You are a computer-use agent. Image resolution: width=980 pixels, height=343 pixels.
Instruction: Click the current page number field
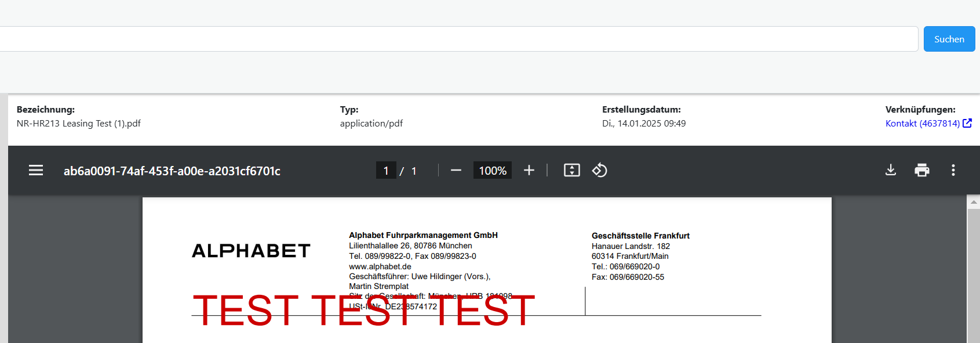[x=386, y=171]
